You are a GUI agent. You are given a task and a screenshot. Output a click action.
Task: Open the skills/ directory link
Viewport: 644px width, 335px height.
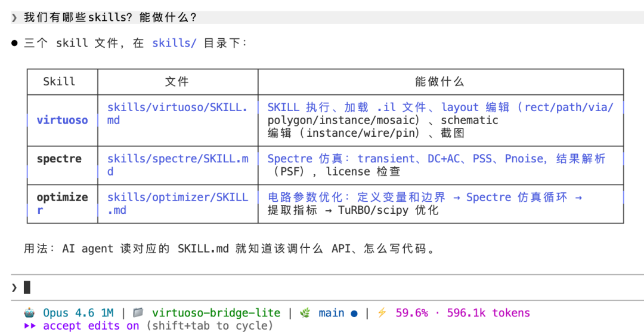point(174,44)
